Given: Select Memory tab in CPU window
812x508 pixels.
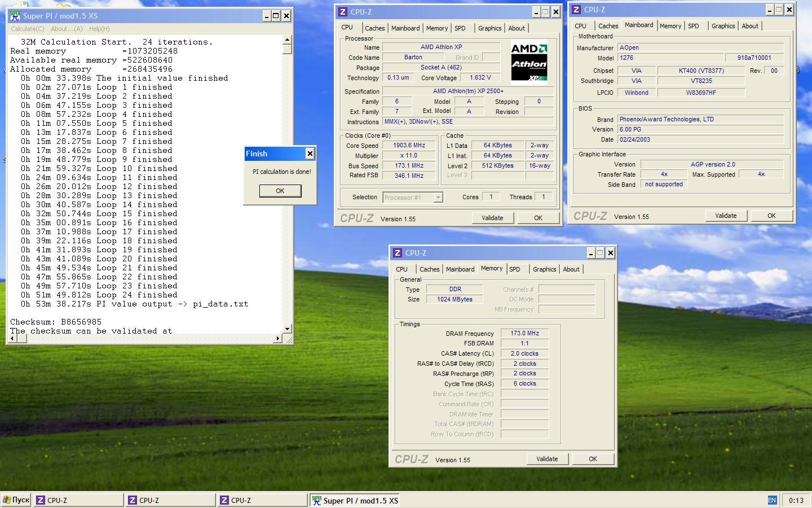Looking at the screenshot, I should (437, 28).
